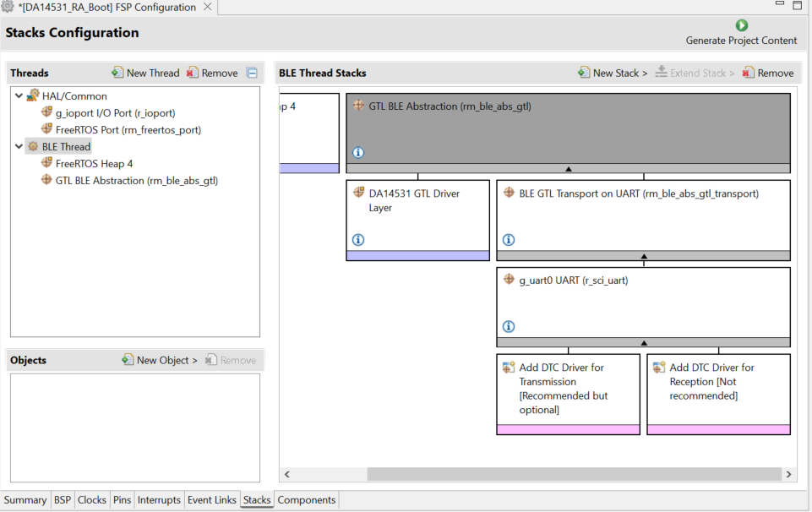The width and height of the screenshot is (812, 512).
Task: Click Add DTC Driver for Transmission icon
Action: click(509, 367)
